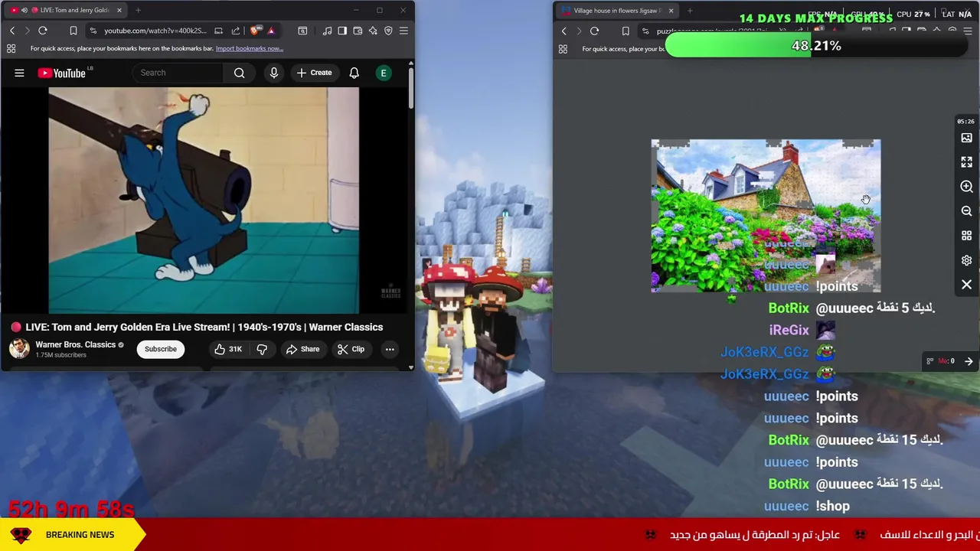The image size is (980, 551).
Task: Open the Warner Bros. Classics channel name
Action: coord(75,344)
